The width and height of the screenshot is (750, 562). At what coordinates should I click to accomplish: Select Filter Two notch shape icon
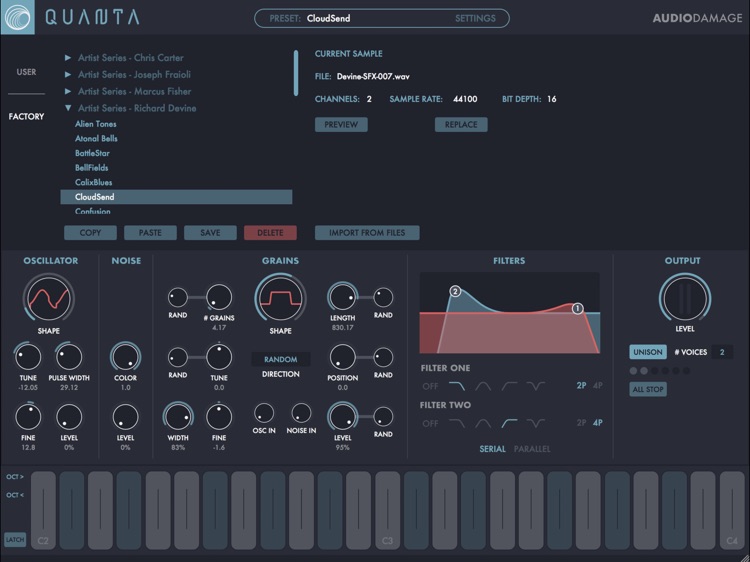pos(536,423)
